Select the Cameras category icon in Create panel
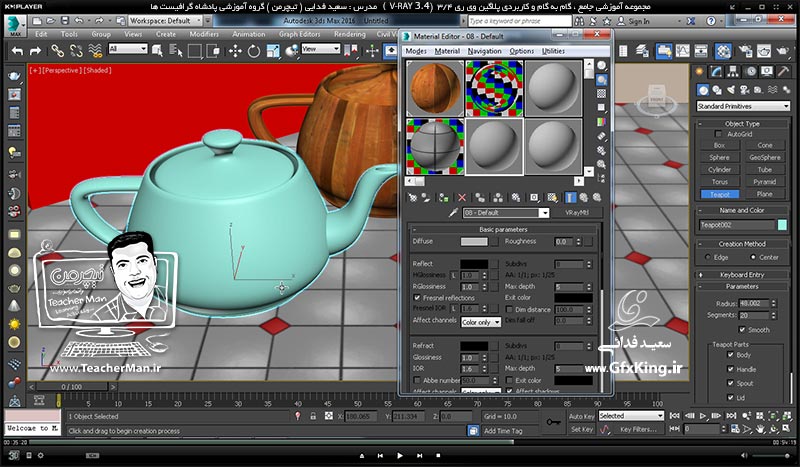Image resolution: width=800 pixels, height=467 pixels. (x=744, y=90)
